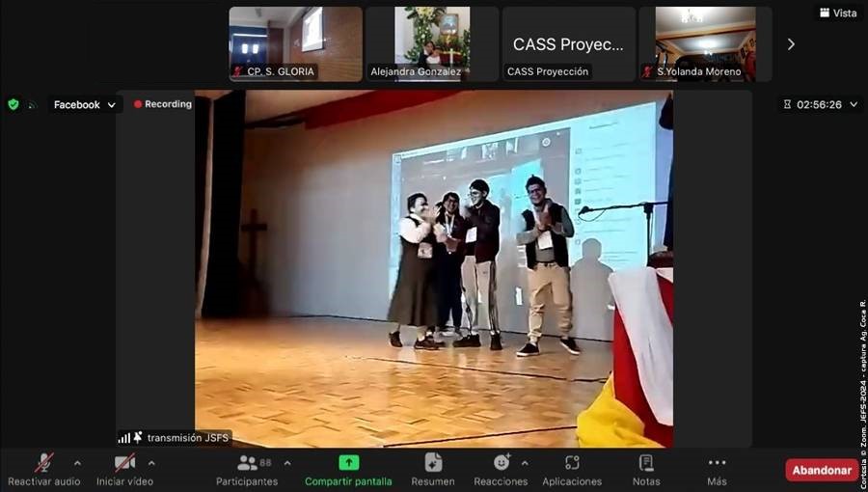Show next participants with right arrow
This screenshot has width=868, height=492.
click(x=791, y=44)
